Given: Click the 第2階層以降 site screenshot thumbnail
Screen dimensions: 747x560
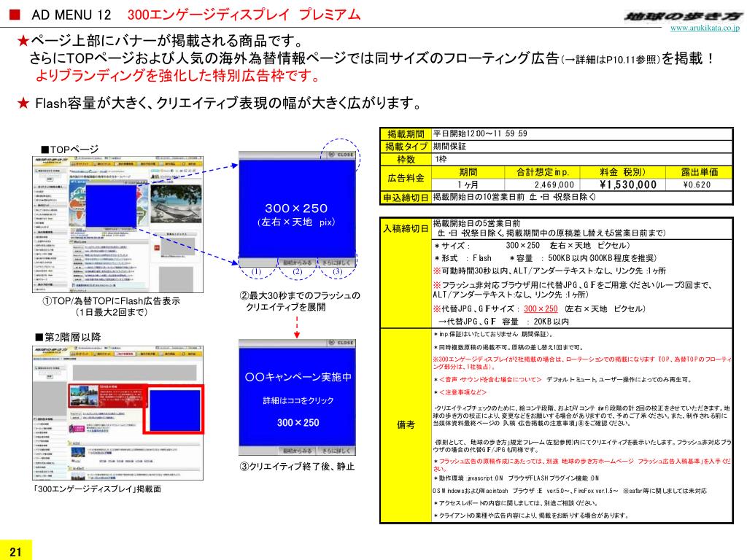Looking at the screenshot, I should 117,413.
